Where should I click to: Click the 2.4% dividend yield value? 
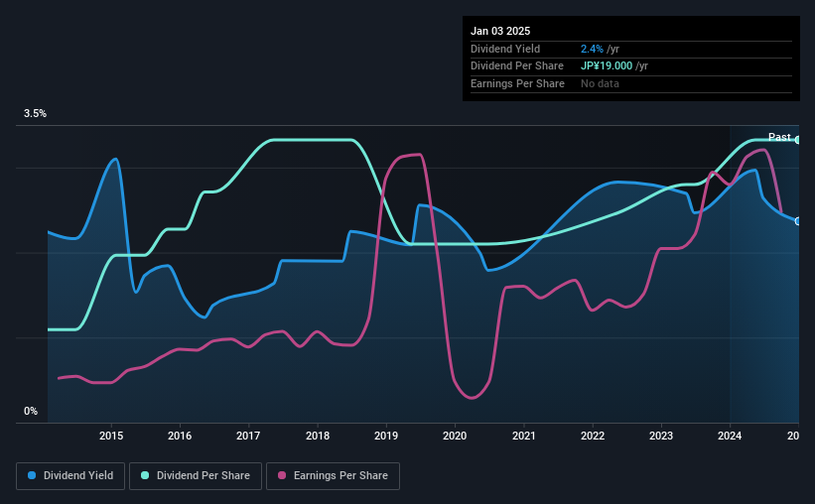click(592, 49)
